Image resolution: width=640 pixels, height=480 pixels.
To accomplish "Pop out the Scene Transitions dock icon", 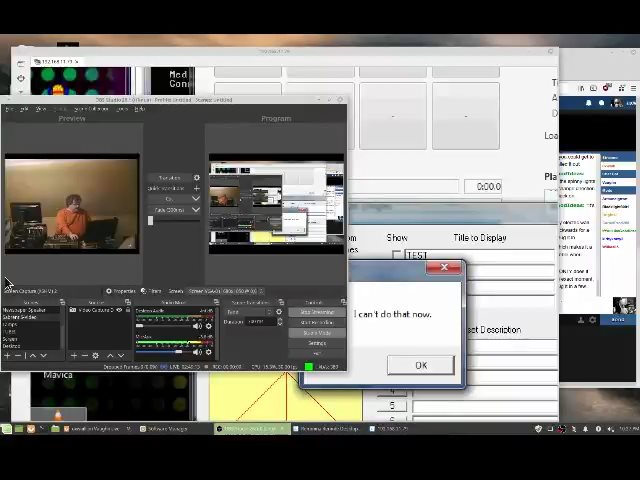I will click(281, 302).
